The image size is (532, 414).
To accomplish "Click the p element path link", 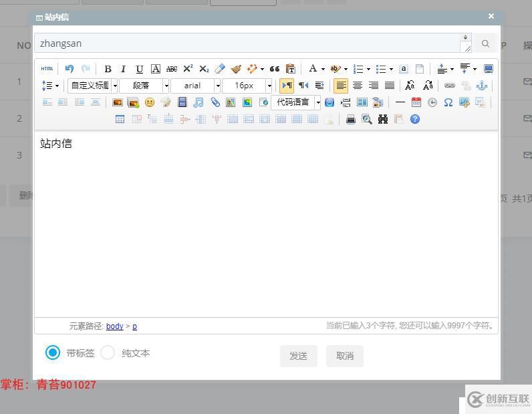I will pyautogui.click(x=135, y=326).
